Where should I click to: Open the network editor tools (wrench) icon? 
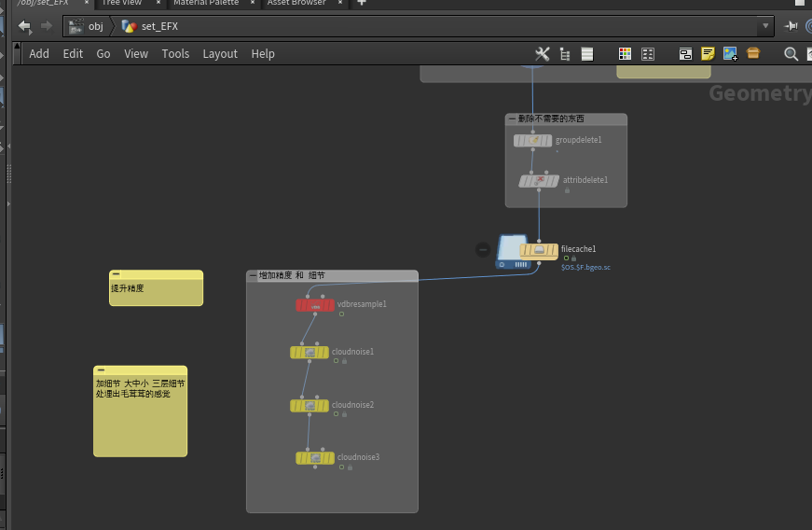pos(543,54)
